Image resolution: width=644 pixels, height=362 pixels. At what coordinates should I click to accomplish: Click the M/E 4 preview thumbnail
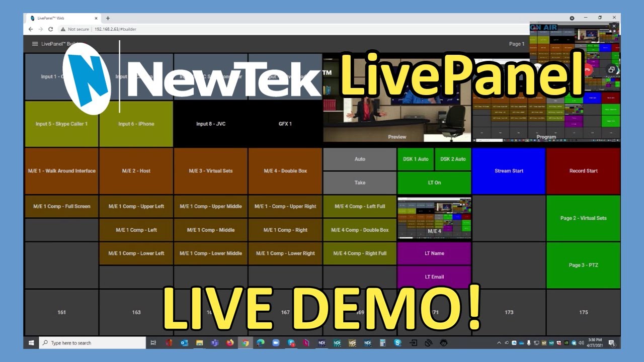point(434,218)
